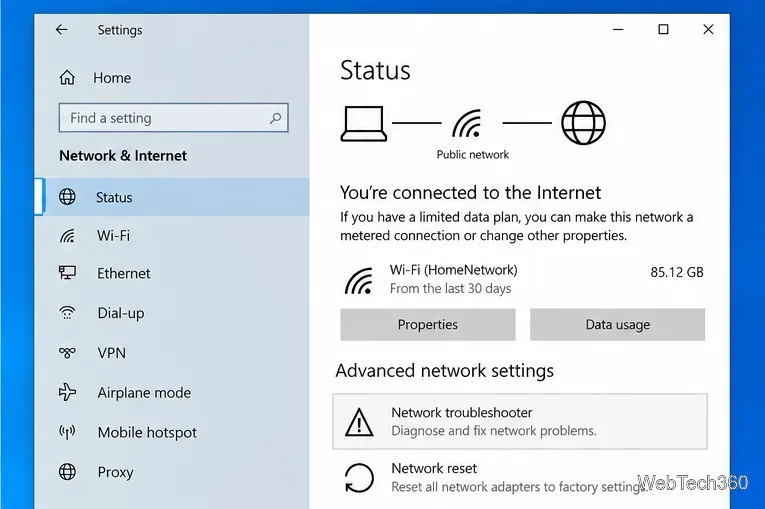
Task: Click the search magnifier icon
Action: [x=276, y=118]
